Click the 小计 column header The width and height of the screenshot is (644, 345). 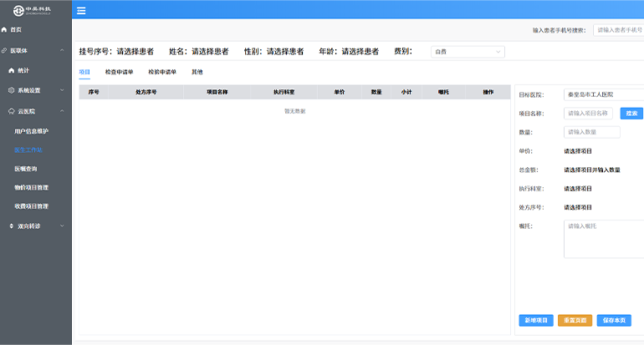click(x=406, y=92)
